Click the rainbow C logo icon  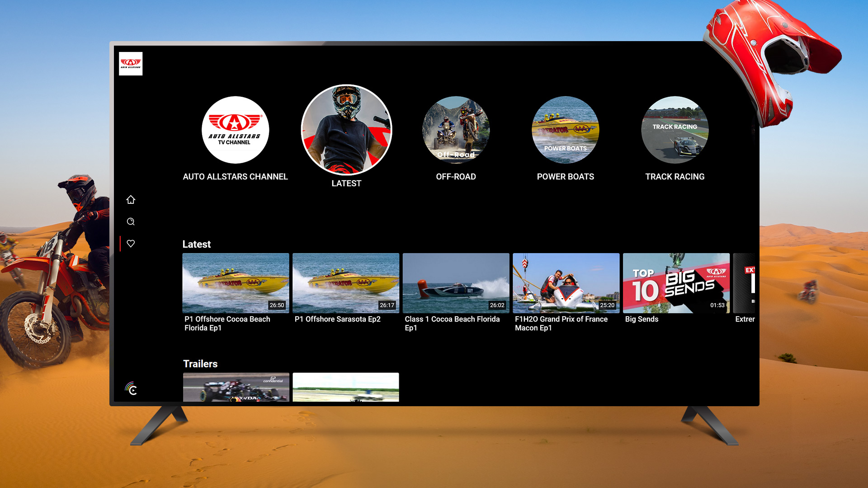coord(131,389)
